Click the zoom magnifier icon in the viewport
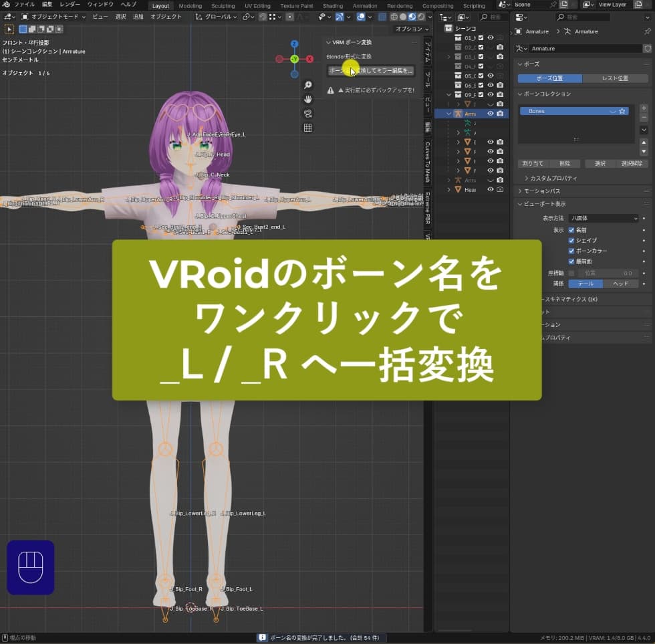 pos(308,85)
